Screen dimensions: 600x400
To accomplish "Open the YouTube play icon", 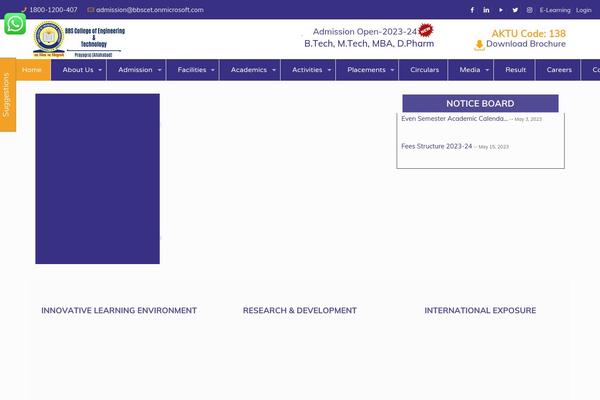I will click(x=501, y=10).
